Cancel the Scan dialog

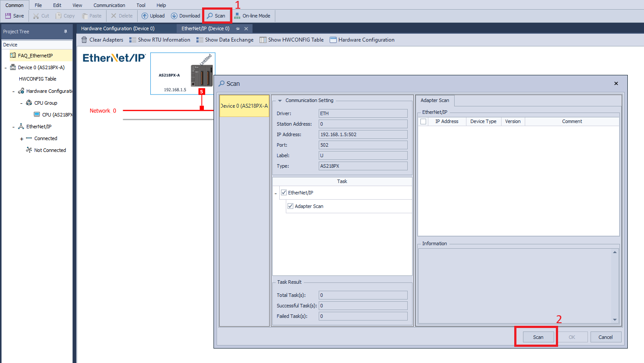605,337
